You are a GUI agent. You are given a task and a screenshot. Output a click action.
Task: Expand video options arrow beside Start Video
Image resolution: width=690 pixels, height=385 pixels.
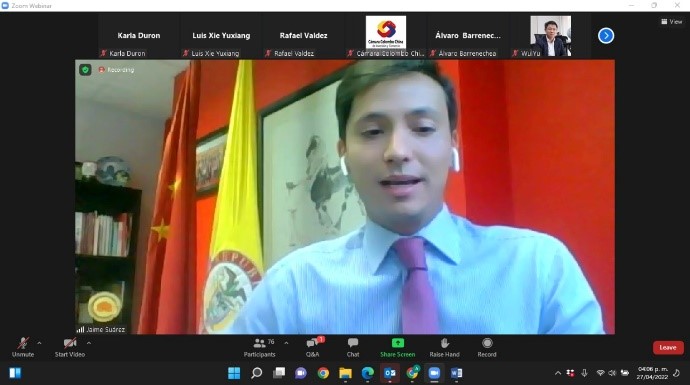click(89, 343)
